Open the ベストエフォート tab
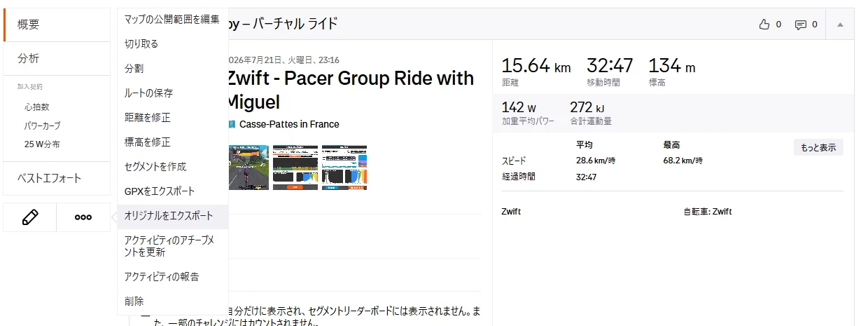The height and width of the screenshot is (326, 868). [57, 178]
